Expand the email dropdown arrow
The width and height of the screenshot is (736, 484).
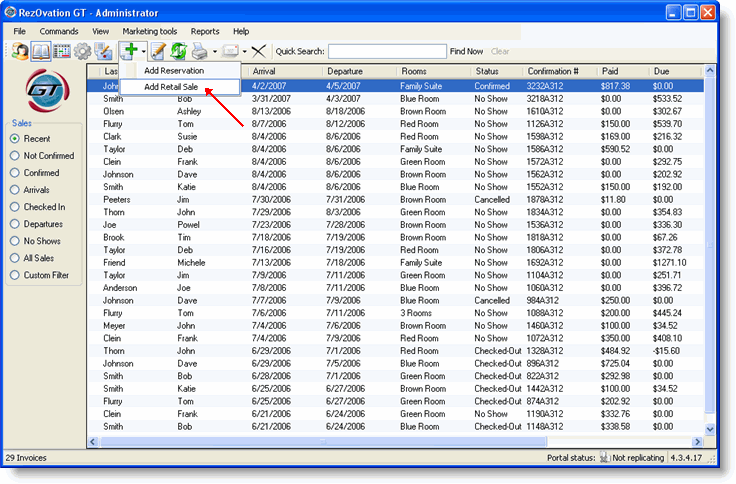click(x=245, y=51)
